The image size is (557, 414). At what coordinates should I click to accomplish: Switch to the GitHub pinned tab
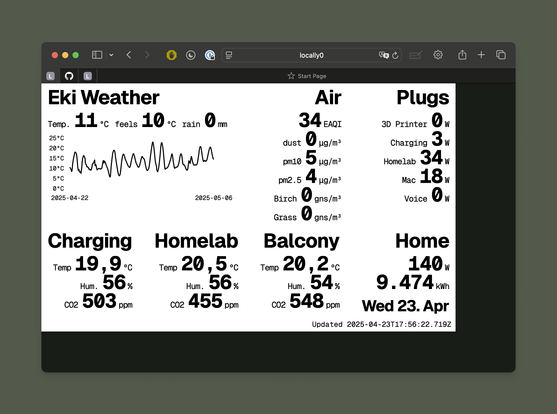(x=69, y=76)
